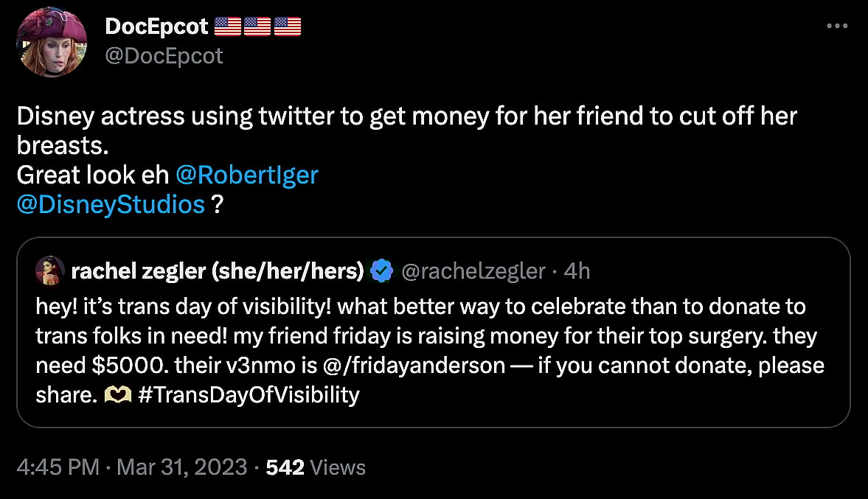Click the rightmost flag emoji beside DocEpcot

[288, 27]
